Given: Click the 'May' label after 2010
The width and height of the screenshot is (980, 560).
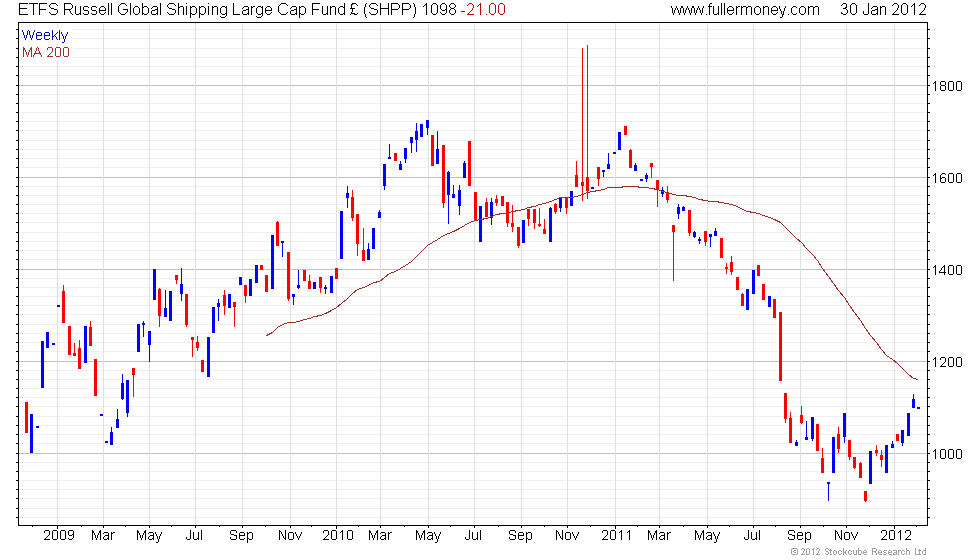Looking at the screenshot, I should [428, 535].
